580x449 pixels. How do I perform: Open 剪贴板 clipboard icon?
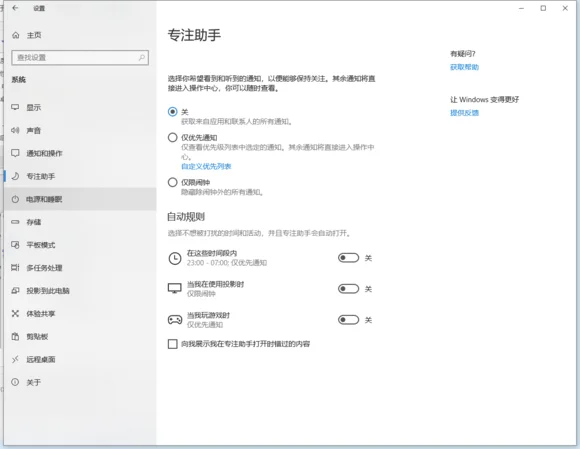pyautogui.click(x=15, y=337)
